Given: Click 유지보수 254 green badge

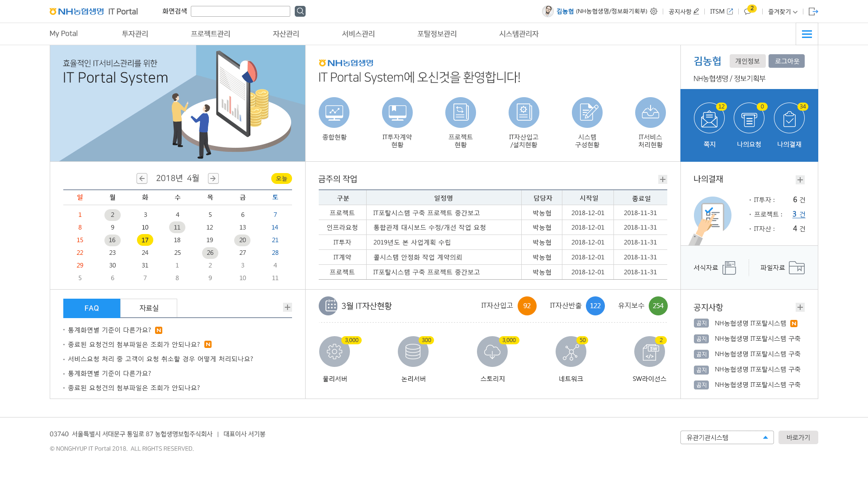Looking at the screenshot, I should [658, 306].
